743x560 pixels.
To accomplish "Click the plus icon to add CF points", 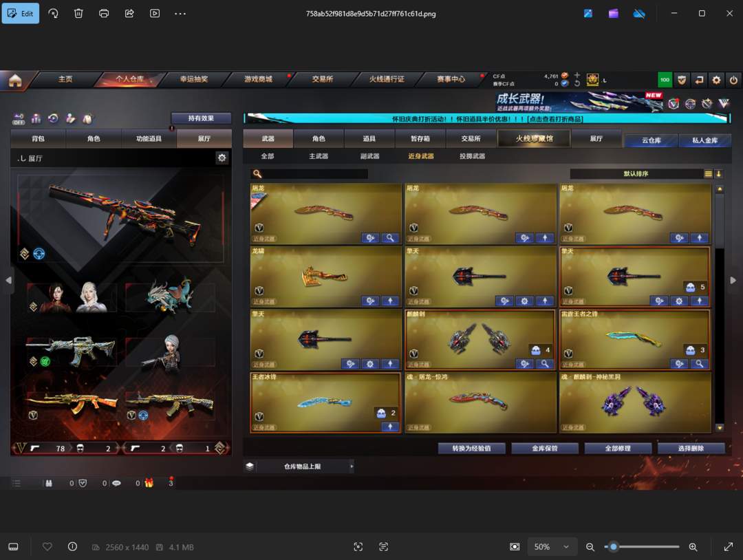I will click(x=577, y=75).
